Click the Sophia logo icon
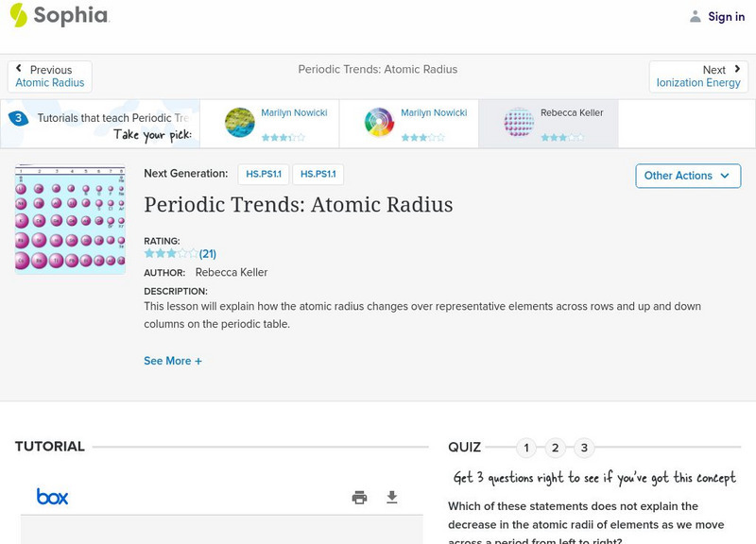756x544 pixels. coord(19,15)
